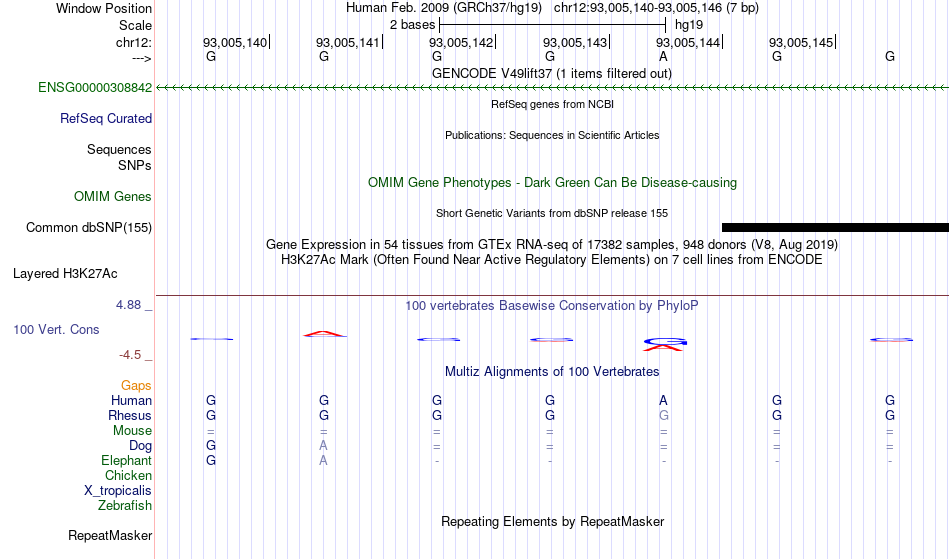The width and height of the screenshot is (950, 559).
Task: Click the Human row base A
Action: (663, 400)
